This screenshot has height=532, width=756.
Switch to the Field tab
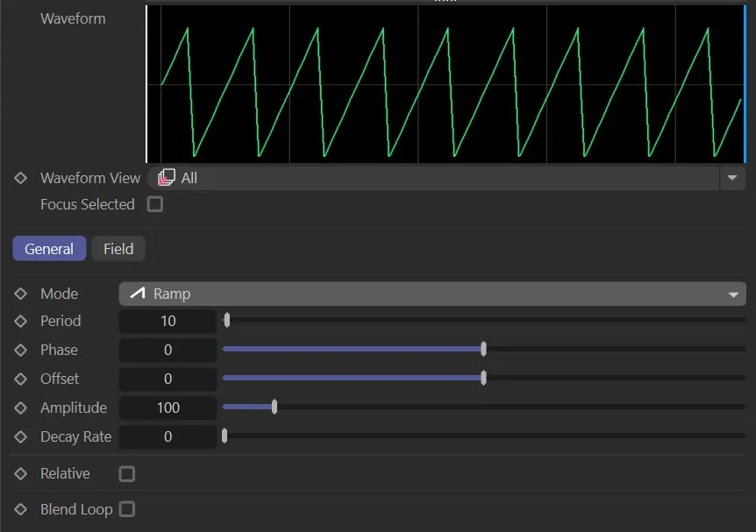(x=118, y=248)
